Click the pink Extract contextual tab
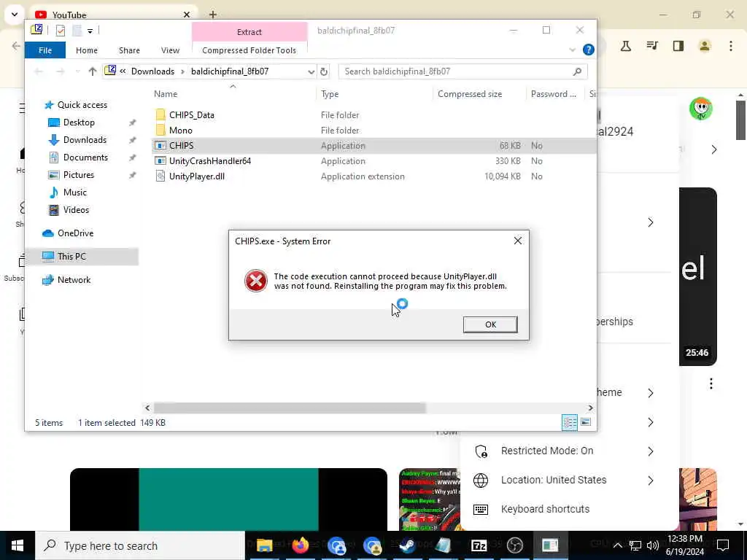 coord(249,32)
